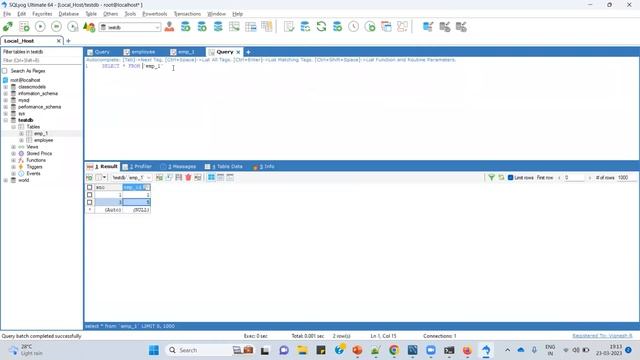This screenshot has width=640, height=360.
Task: Switch to the employee tab
Action: pyautogui.click(x=140, y=52)
